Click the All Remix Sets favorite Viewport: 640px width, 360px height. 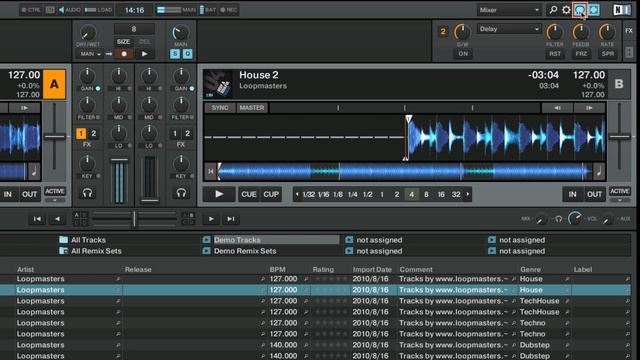[x=90, y=251]
